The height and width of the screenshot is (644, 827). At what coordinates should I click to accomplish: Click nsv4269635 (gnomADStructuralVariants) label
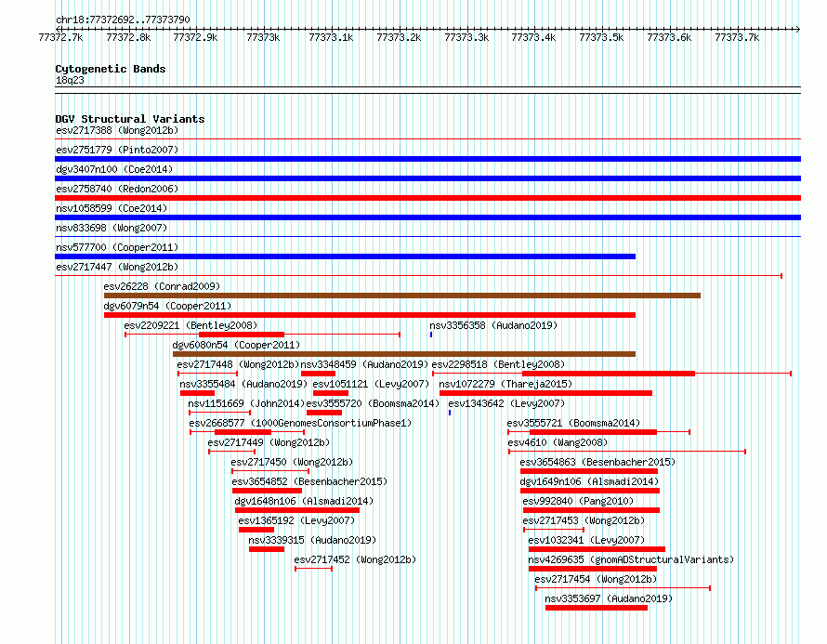tap(631, 559)
